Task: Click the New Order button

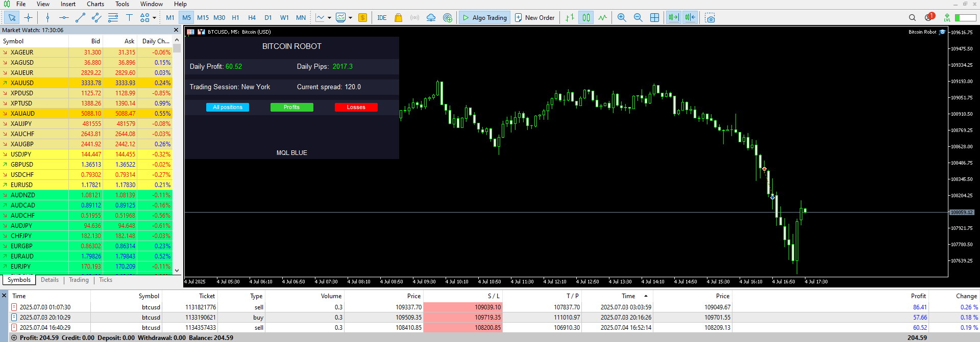Action: [534, 18]
